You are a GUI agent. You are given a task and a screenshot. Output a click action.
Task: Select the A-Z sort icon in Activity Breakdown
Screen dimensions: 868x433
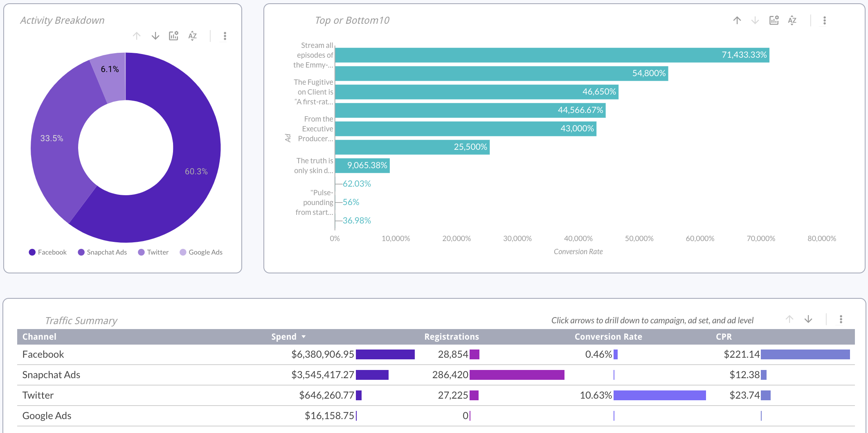[193, 36]
